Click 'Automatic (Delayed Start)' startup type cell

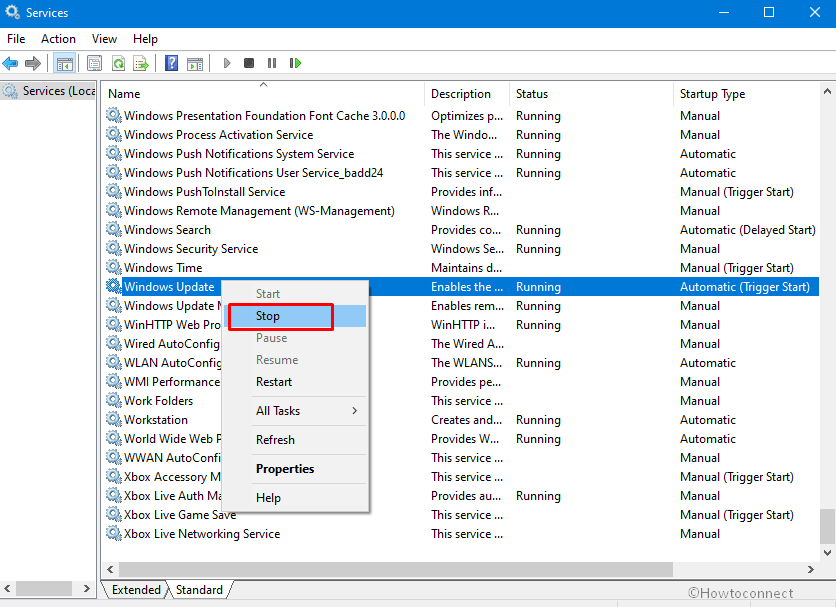pyautogui.click(x=747, y=230)
